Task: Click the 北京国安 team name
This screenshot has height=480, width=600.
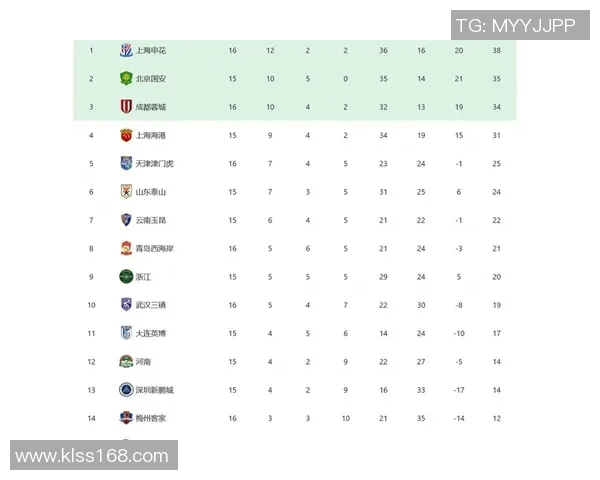Action: point(151,78)
